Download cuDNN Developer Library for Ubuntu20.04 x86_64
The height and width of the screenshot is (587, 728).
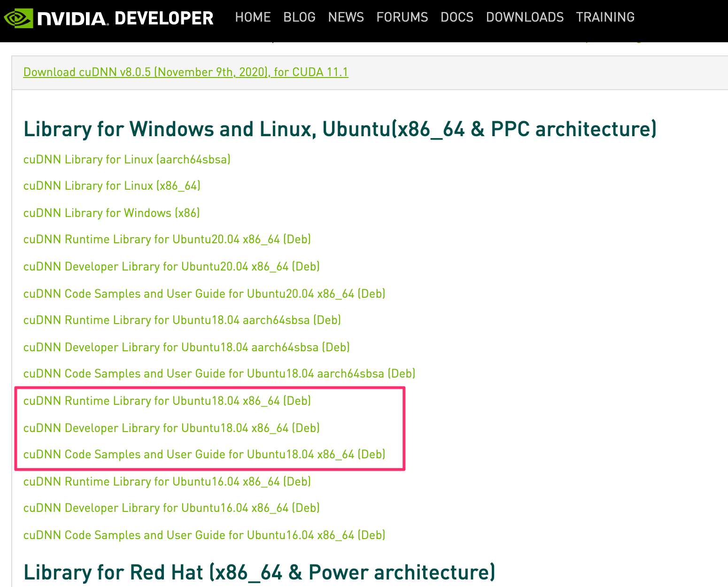[x=171, y=267]
